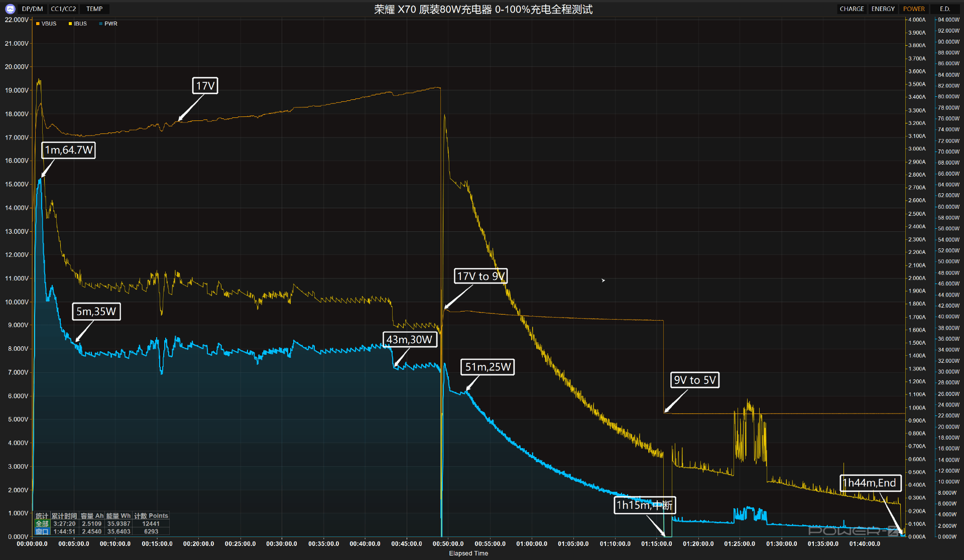Screen dimensions: 964x560
Task: Switch to the ENERGY tab
Action: [883, 9]
